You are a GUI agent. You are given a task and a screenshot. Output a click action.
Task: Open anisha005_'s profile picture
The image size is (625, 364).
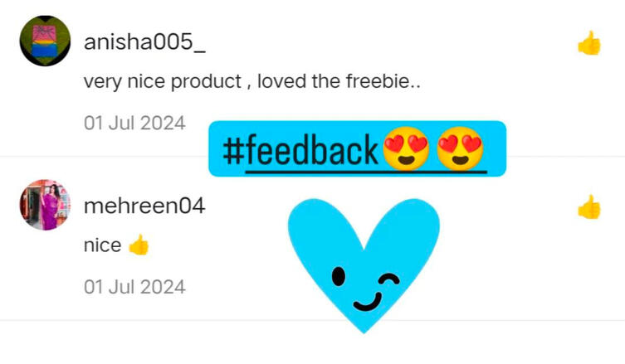45,41
